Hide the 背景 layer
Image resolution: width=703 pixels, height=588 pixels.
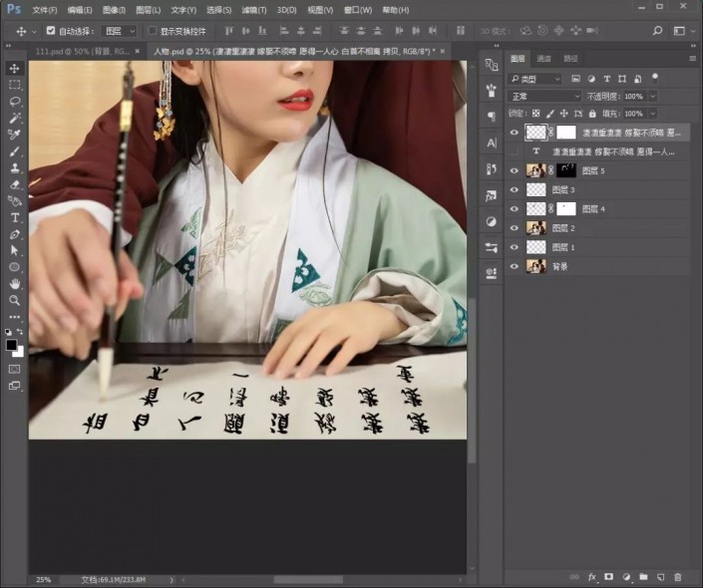(515, 267)
